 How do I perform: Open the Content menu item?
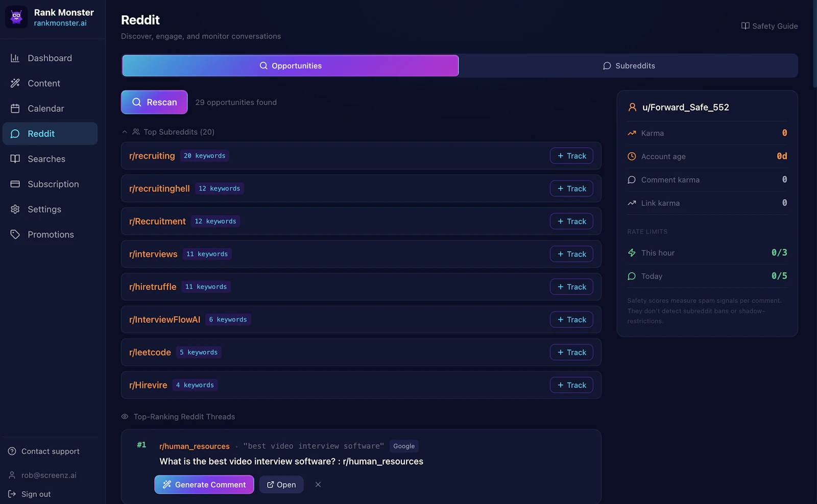coord(50,83)
